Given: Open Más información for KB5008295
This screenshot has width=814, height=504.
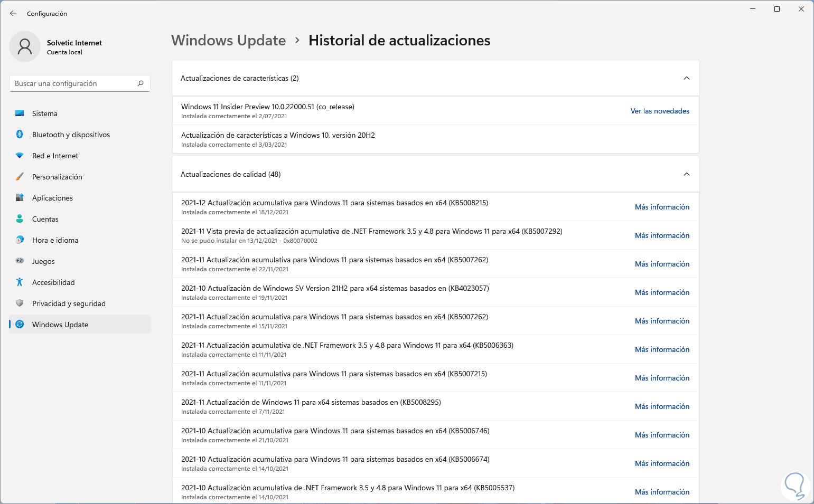Looking at the screenshot, I should click(x=662, y=406).
